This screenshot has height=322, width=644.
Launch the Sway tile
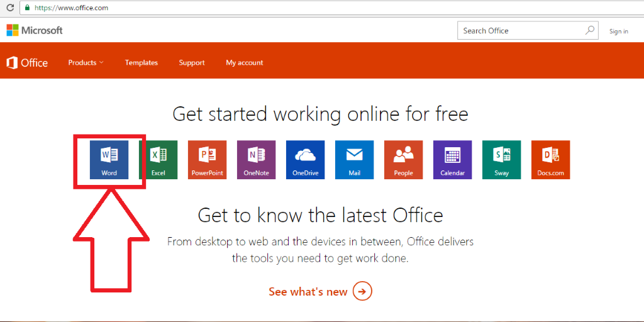click(x=502, y=160)
